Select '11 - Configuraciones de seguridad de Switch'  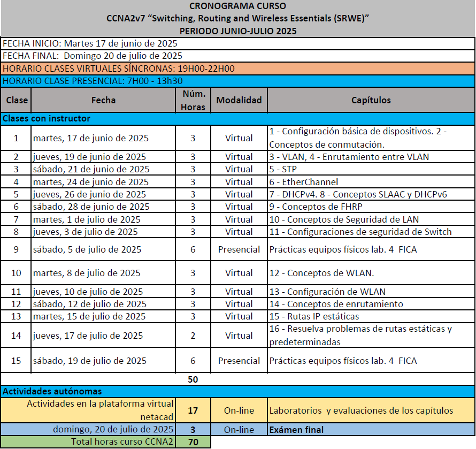tap(371, 232)
